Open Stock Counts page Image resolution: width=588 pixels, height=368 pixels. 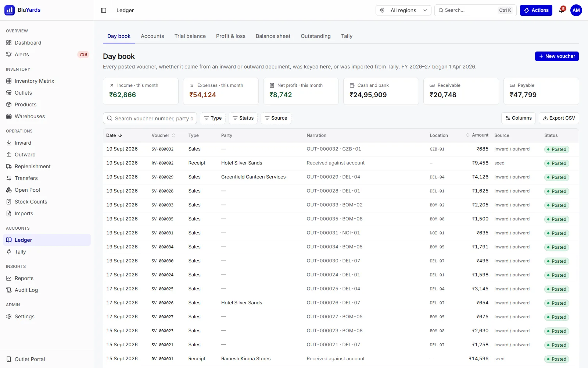point(47,202)
